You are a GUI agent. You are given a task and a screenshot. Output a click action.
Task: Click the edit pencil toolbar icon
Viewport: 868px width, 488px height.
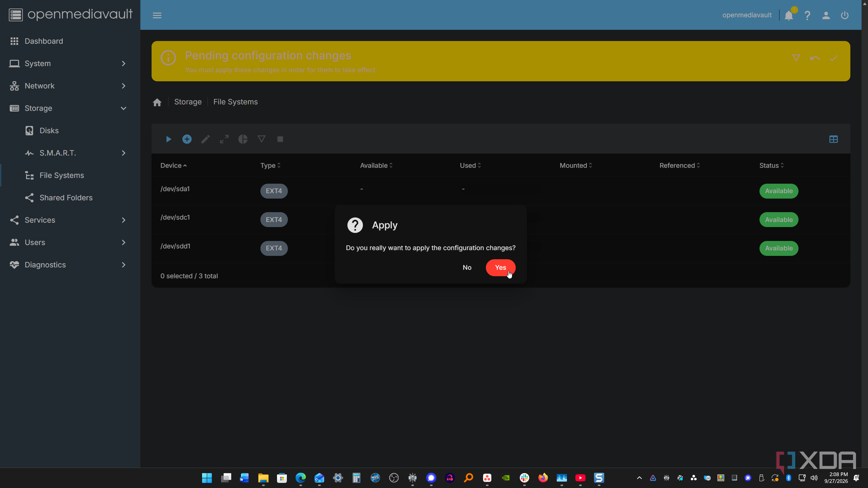205,139
